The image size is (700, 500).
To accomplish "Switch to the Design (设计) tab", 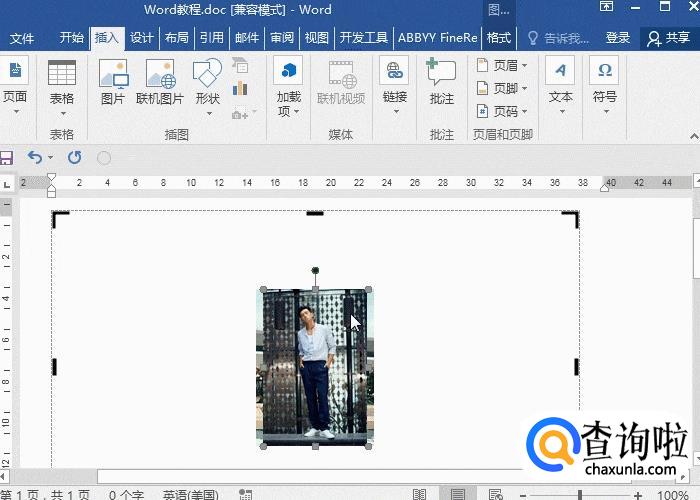I will pos(142,38).
